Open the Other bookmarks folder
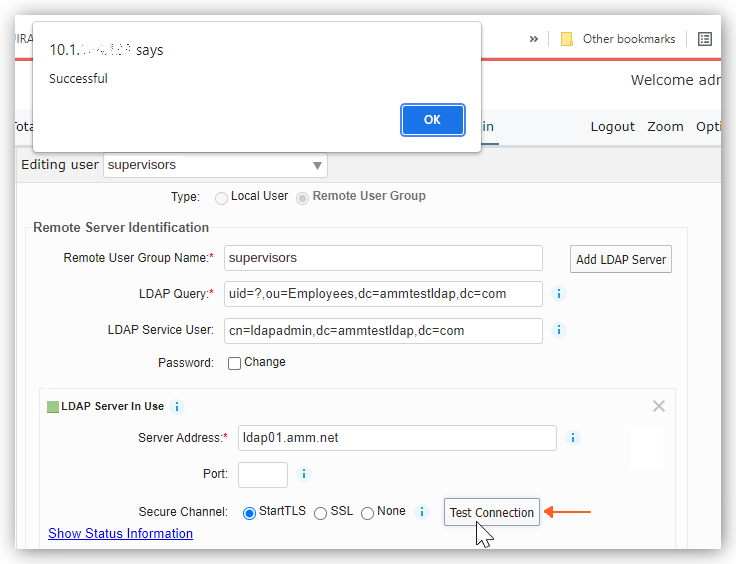This screenshot has width=736, height=564. (x=618, y=39)
